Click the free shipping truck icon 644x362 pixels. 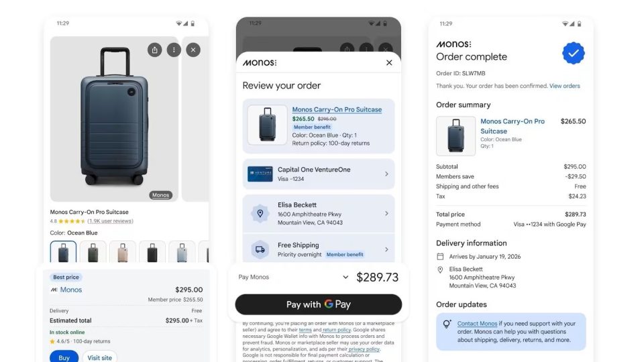click(x=260, y=249)
